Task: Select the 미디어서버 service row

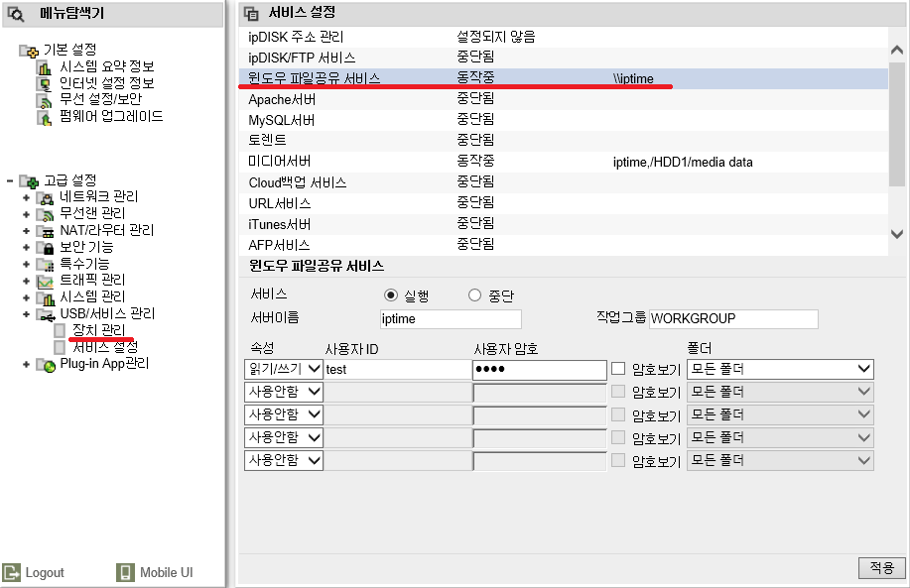Action: tap(564, 162)
